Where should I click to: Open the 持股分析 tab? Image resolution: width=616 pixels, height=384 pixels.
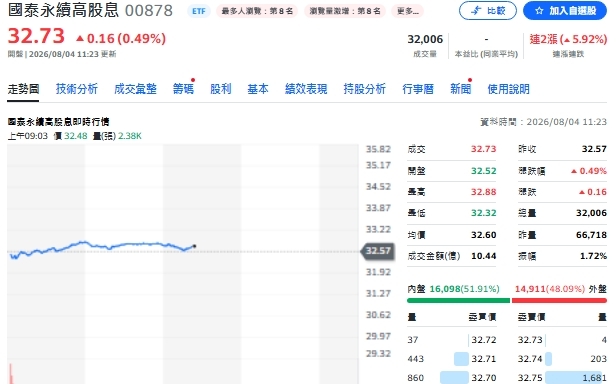tap(365, 89)
